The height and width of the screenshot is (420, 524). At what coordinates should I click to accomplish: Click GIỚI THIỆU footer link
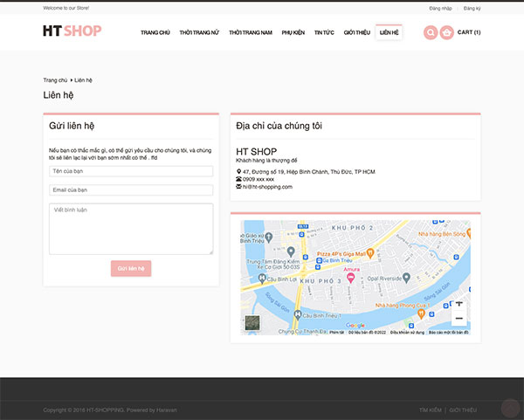[463, 410]
